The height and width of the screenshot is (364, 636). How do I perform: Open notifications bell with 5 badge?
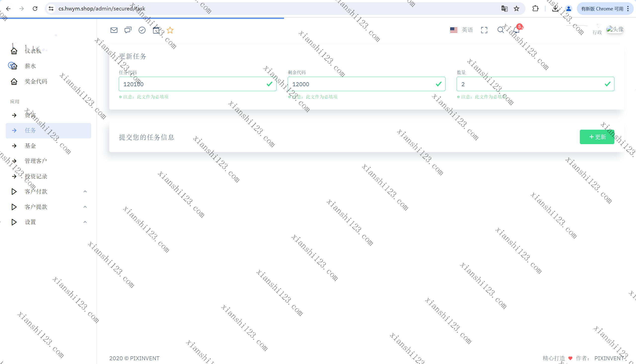(517, 30)
